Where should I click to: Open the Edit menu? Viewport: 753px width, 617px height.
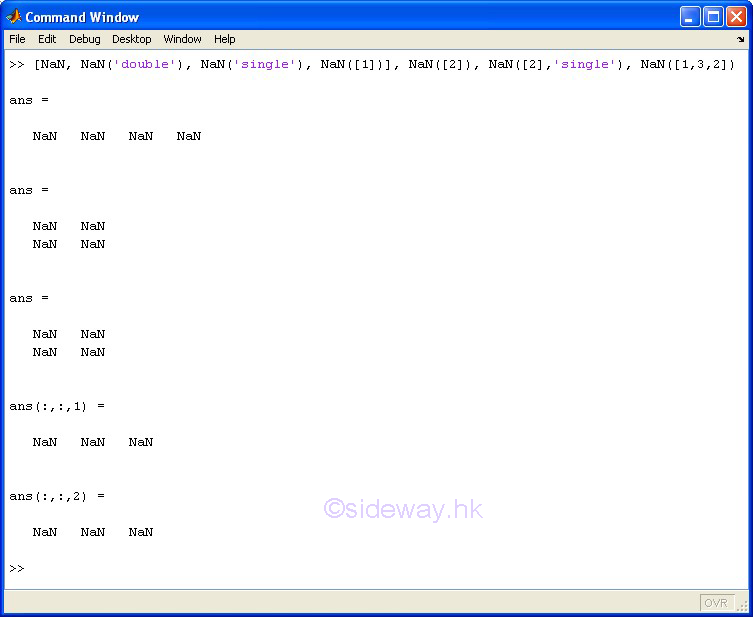click(x=47, y=39)
